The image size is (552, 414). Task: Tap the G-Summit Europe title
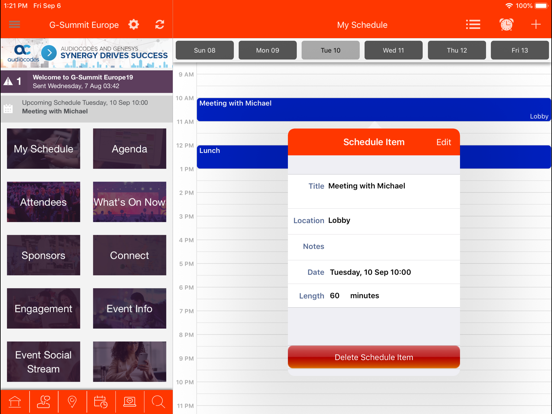[x=84, y=25]
